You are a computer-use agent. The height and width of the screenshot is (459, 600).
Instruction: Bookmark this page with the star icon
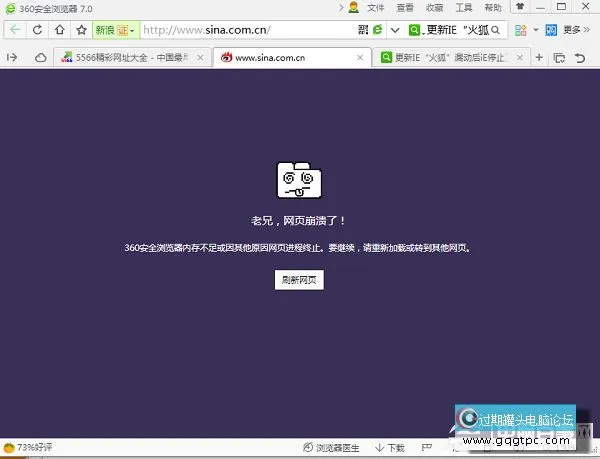point(82,30)
